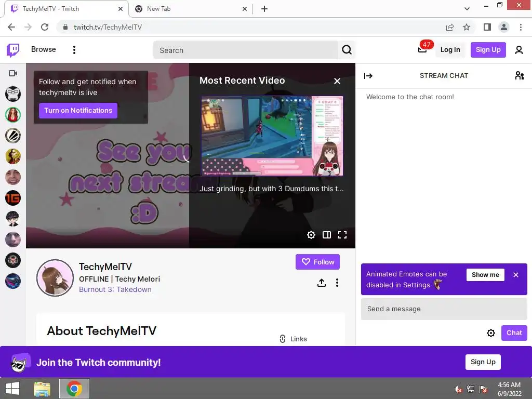The height and width of the screenshot is (399, 532).
Task: Open the Twitch home logo
Action: [13, 50]
